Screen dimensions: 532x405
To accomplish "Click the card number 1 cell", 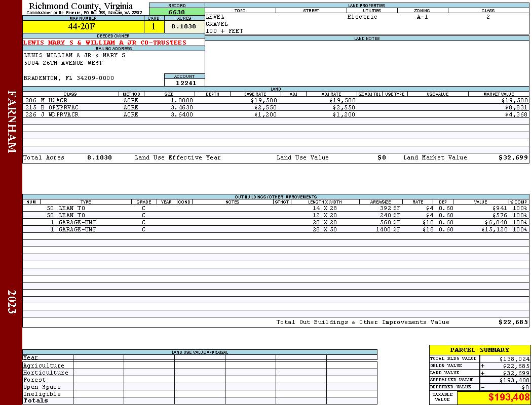I will 154,26.
